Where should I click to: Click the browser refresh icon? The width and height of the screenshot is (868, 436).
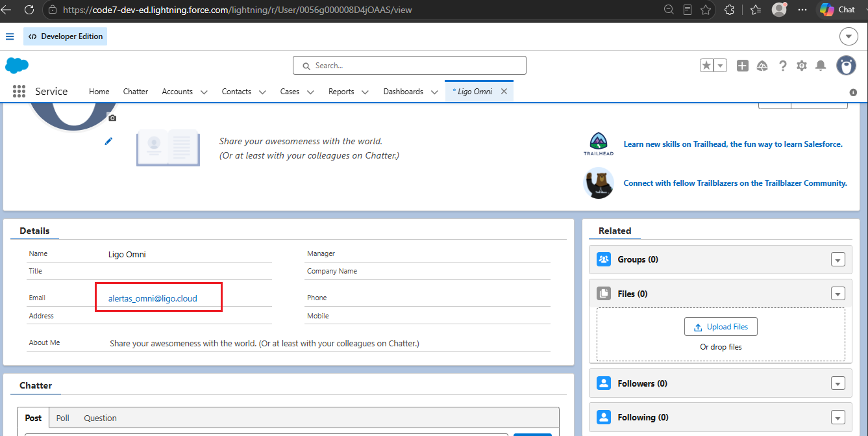pos(29,10)
